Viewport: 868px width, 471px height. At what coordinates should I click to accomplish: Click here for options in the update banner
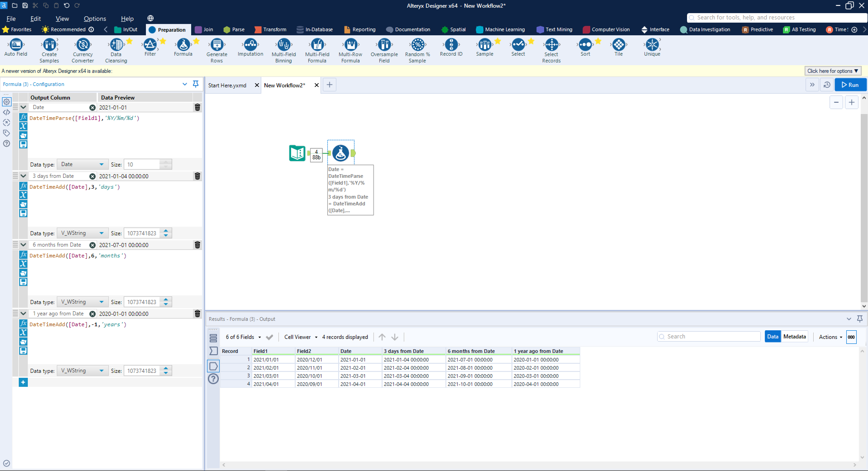point(833,71)
